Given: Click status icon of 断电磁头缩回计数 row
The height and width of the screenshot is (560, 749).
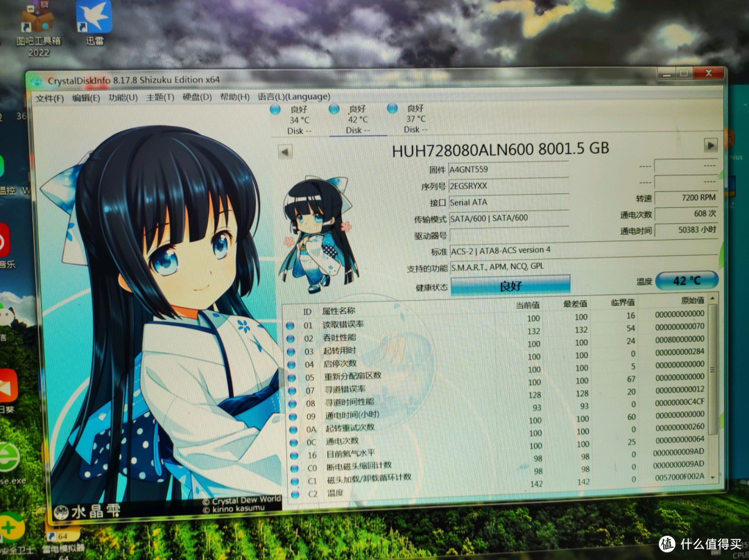Looking at the screenshot, I should 295,469.
